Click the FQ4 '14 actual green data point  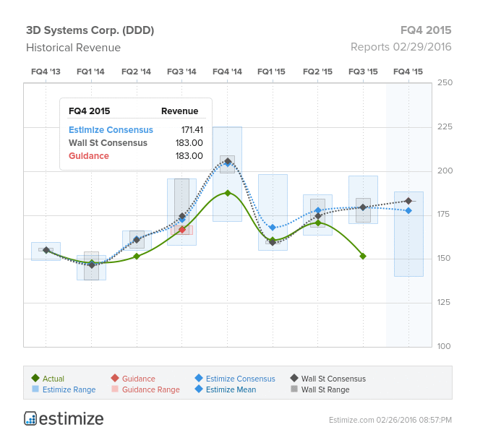[228, 193]
